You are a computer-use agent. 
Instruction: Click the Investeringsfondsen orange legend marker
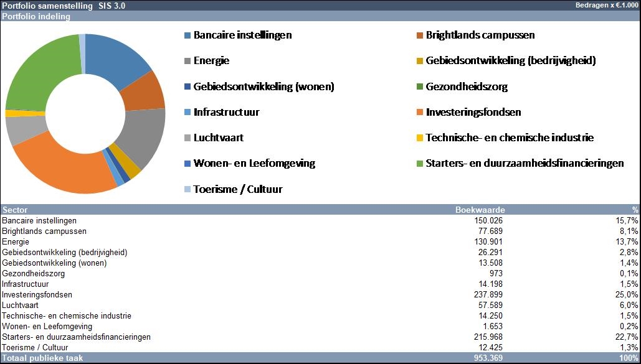pyautogui.click(x=420, y=113)
